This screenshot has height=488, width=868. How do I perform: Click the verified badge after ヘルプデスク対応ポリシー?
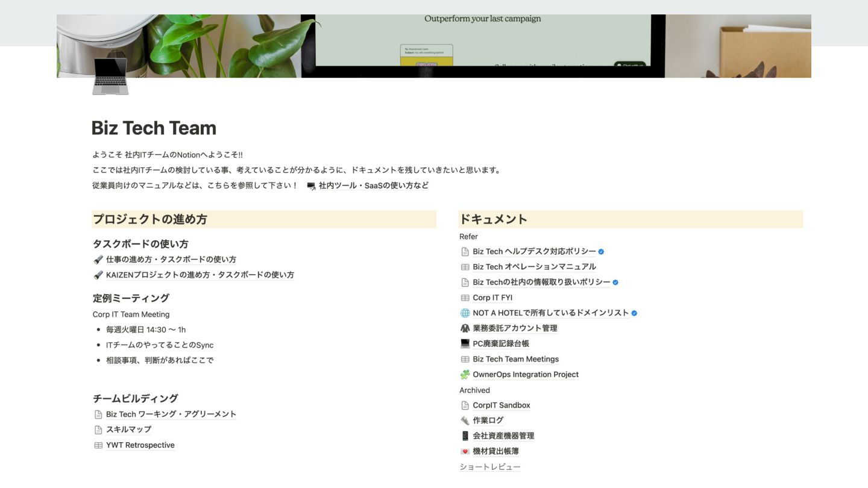[601, 252]
